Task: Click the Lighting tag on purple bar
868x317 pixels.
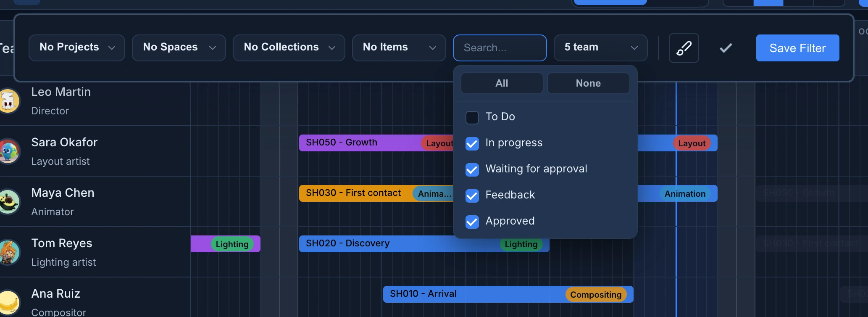Action: pos(232,244)
